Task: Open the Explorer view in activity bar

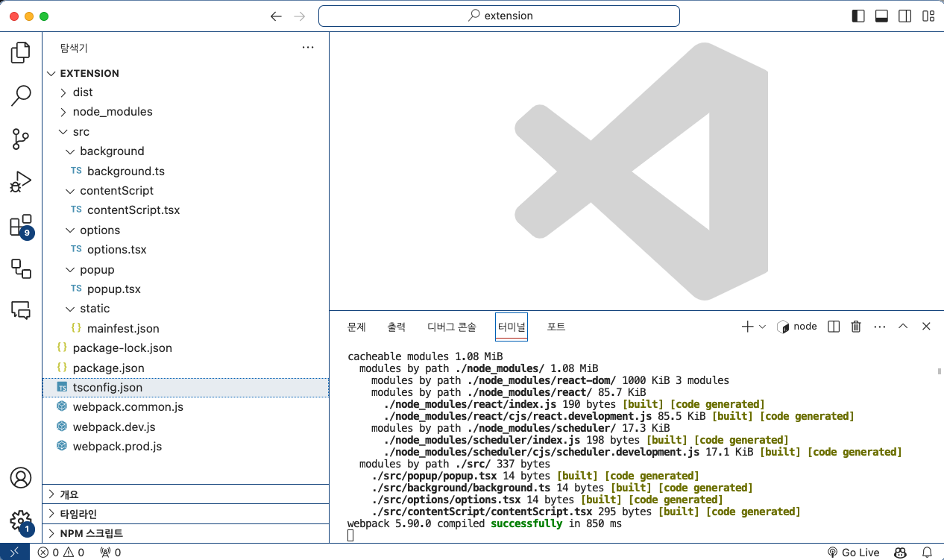Action: (21, 53)
